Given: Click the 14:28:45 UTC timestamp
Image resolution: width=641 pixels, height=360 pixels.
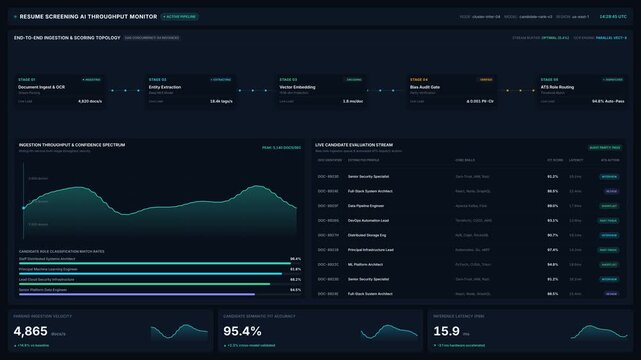Looking at the screenshot, I should tap(613, 17).
